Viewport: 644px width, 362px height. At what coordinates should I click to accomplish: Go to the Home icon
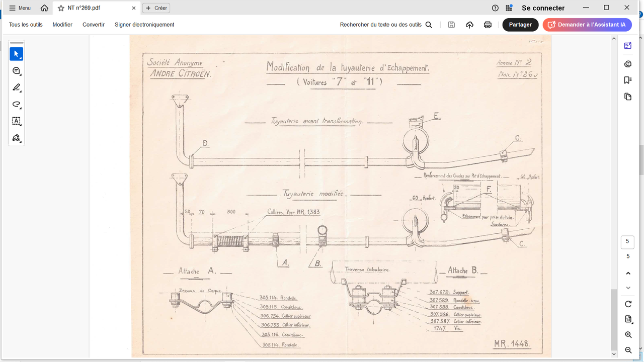(44, 8)
